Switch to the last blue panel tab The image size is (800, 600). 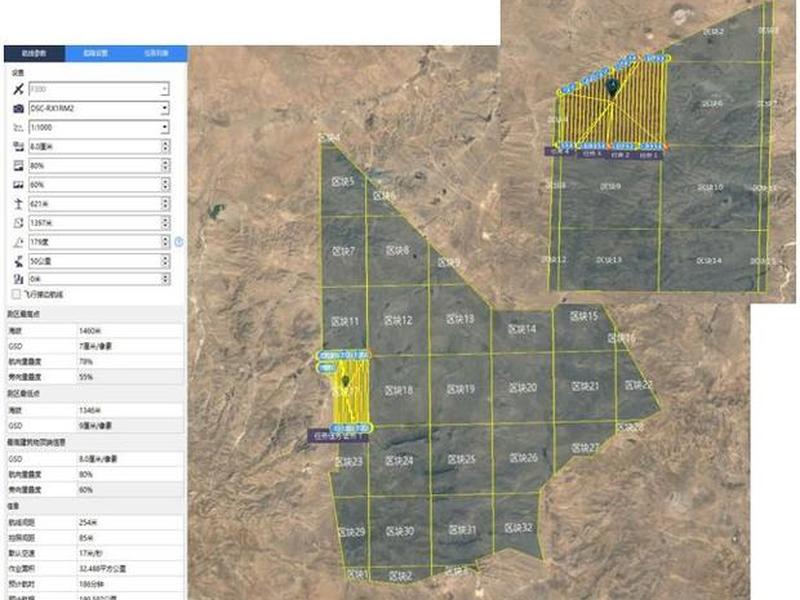156,53
